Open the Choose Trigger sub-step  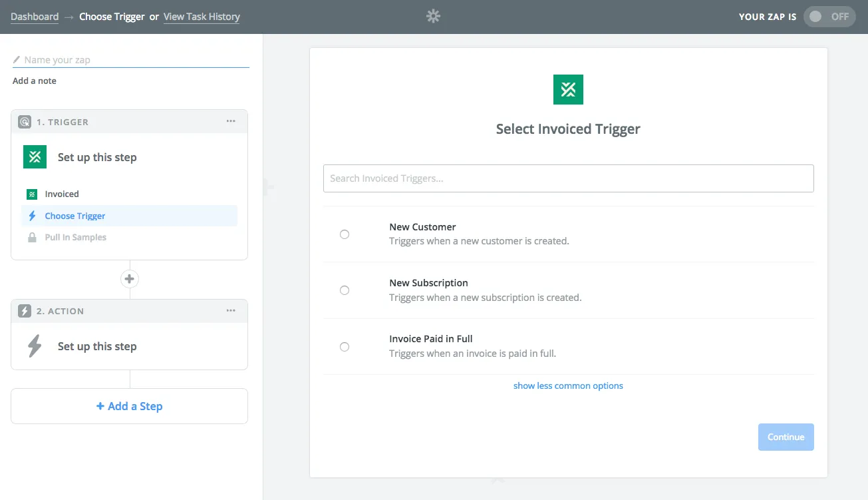click(x=129, y=216)
